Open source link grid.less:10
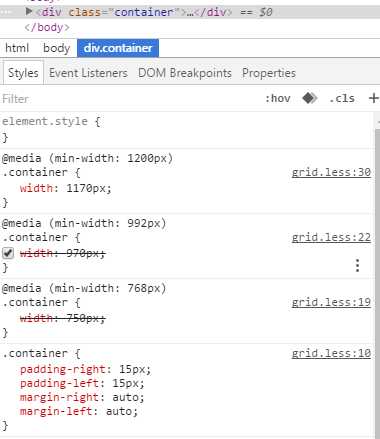This screenshot has height=439, width=380. point(331,353)
